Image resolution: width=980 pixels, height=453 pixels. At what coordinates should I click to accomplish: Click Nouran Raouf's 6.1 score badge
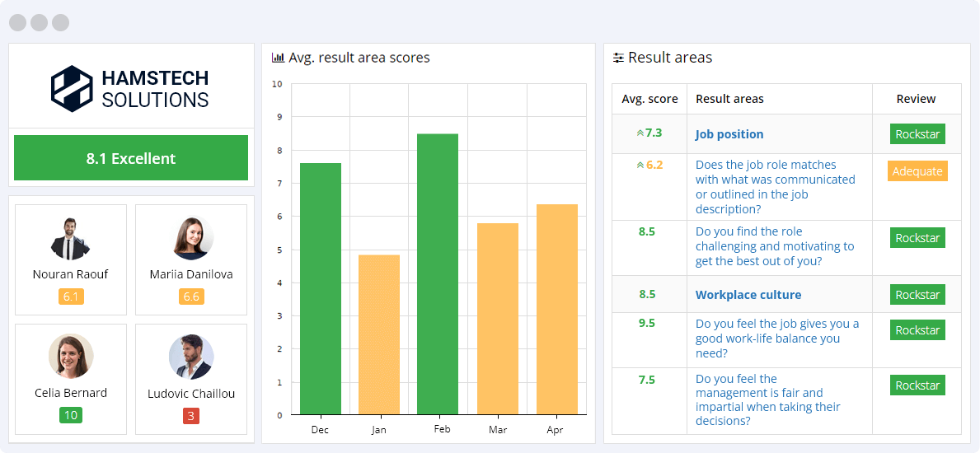pos(71,297)
